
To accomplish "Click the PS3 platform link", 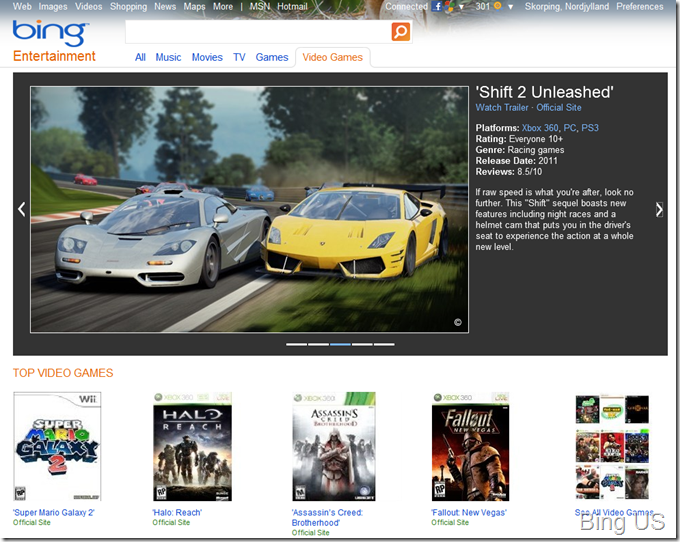I will (590, 128).
